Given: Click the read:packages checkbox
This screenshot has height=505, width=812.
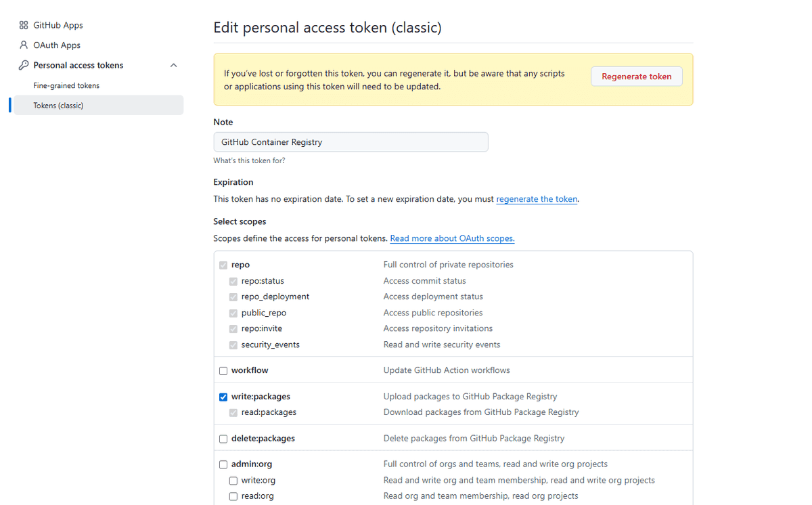Looking at the screenshot, I should (233, 412).
